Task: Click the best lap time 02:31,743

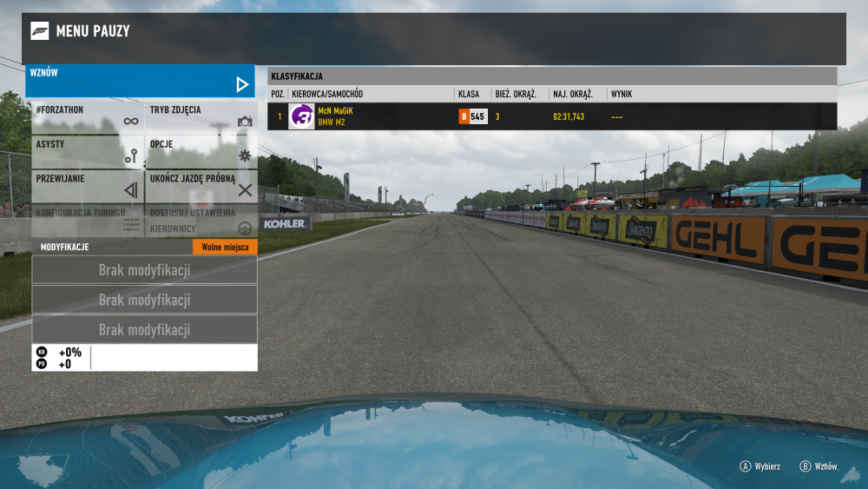Action: point(569,117)
